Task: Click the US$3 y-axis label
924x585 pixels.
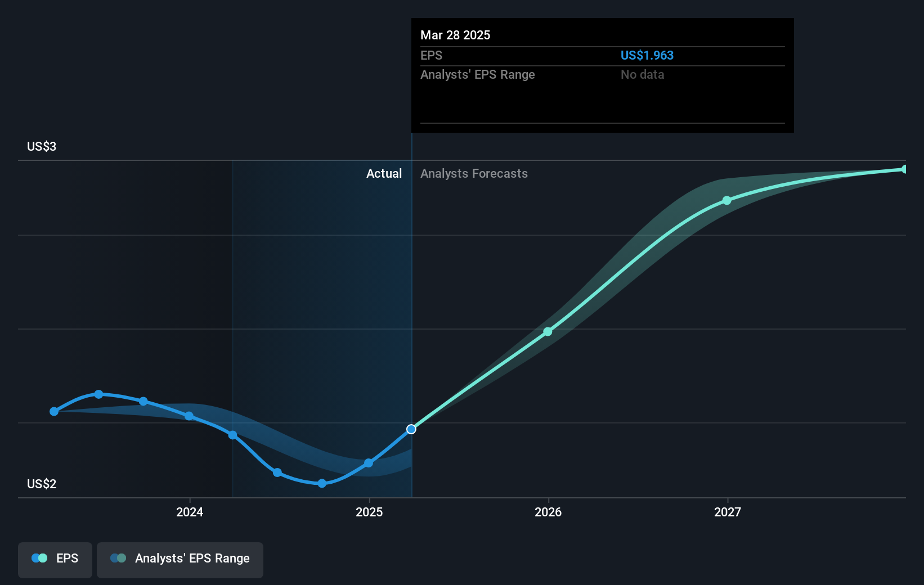Action: tap(42, 147)
